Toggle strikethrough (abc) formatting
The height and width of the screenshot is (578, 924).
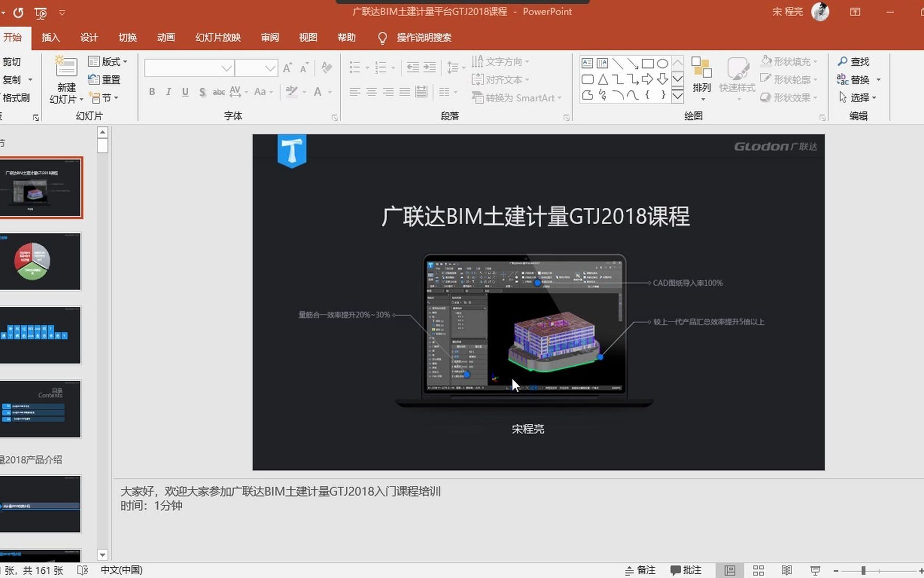point(219,92)
